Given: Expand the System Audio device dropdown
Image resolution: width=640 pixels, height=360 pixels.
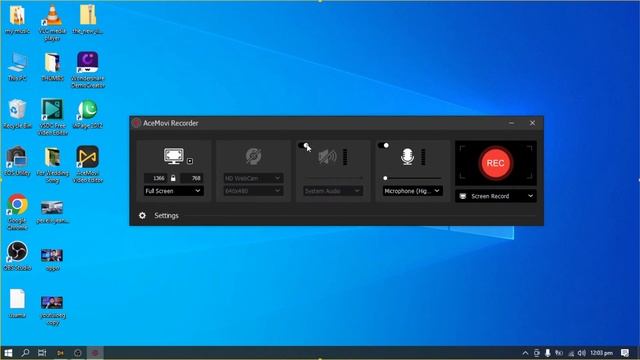Looking at the screenshot, I should (333, 191).
